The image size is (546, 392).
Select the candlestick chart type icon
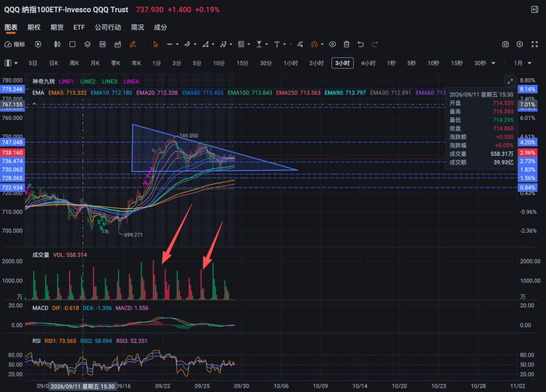[57, 44]
